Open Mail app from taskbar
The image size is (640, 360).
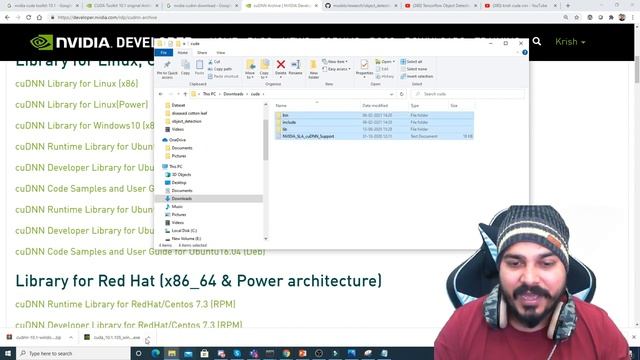coord(188,353)
